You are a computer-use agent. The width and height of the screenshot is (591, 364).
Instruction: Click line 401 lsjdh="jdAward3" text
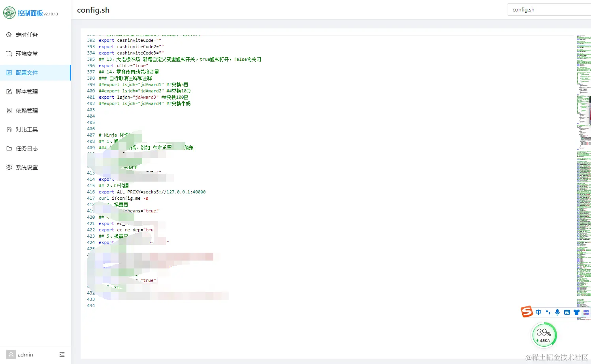(x=143, y=97)
